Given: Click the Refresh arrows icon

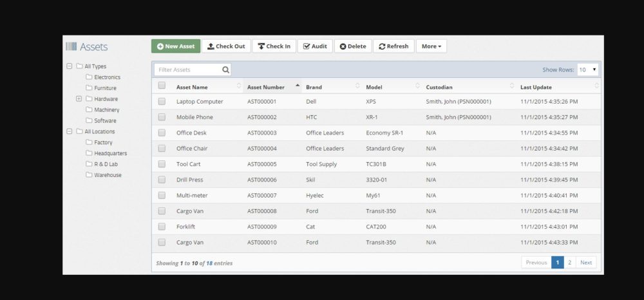Looking at the screenshot, I should 382,46.
